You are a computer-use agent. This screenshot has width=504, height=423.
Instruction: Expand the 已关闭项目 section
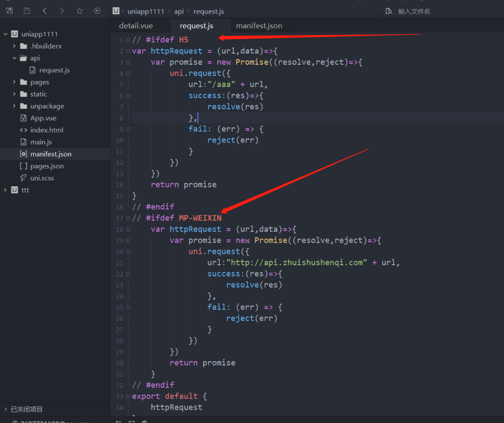5,409
